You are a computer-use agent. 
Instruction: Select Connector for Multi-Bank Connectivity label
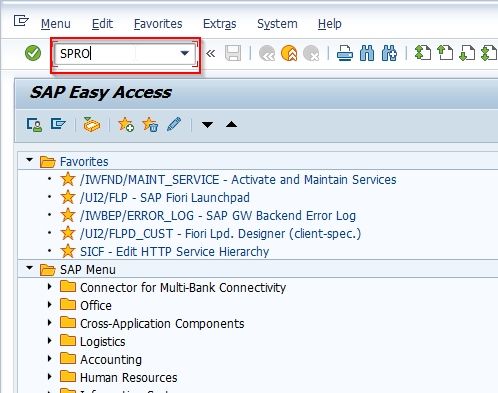[183, 288]
